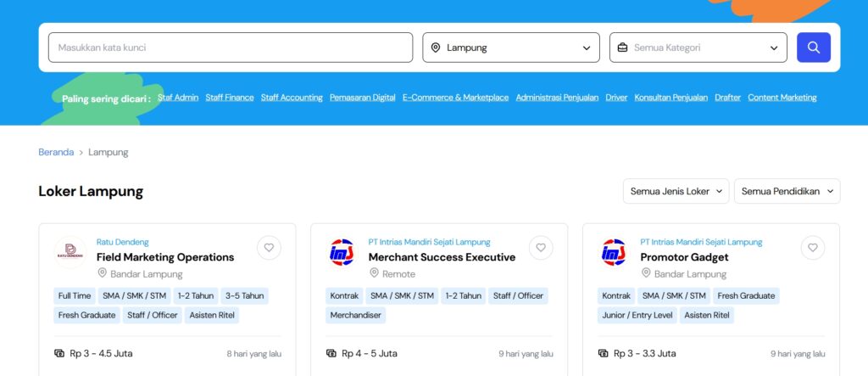Expand the Semua Kategori dropdown
The height and width of the screenshot is (376, 868).
click(773, 48)
